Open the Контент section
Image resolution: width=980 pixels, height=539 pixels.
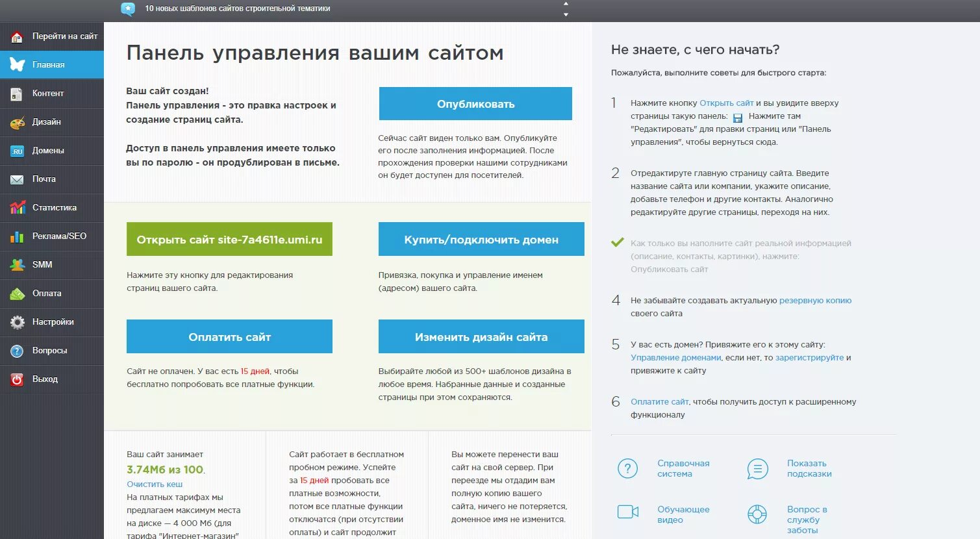pyautogui.click(x=52, y=94)
